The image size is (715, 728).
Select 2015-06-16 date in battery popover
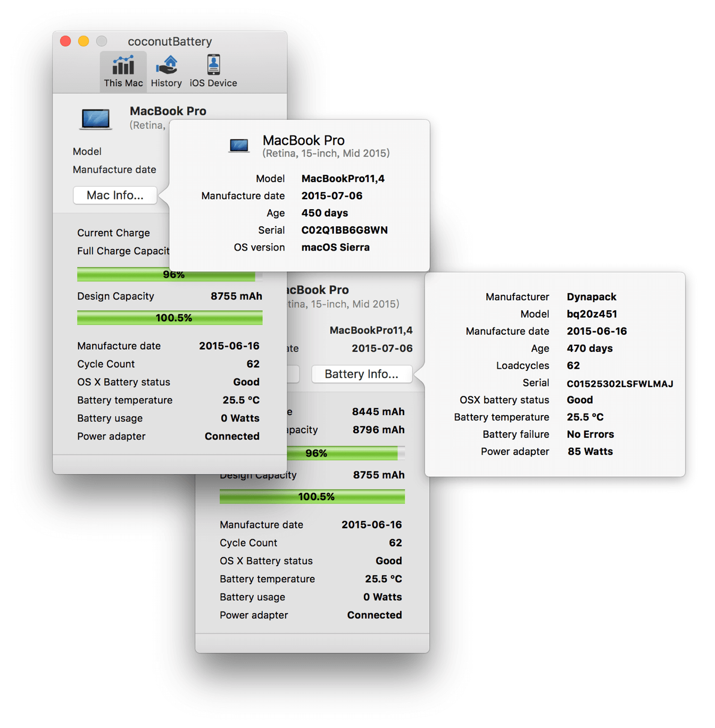coord(596,331)
